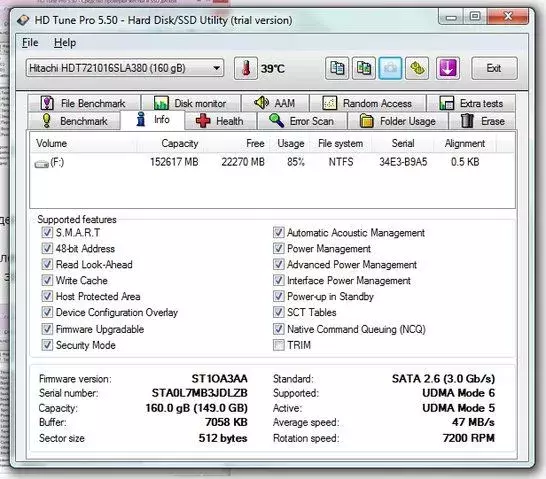Viewport: 546px width, 479px height.
Task: Click the Erase trash can icon
Action: tap(467, 120)
